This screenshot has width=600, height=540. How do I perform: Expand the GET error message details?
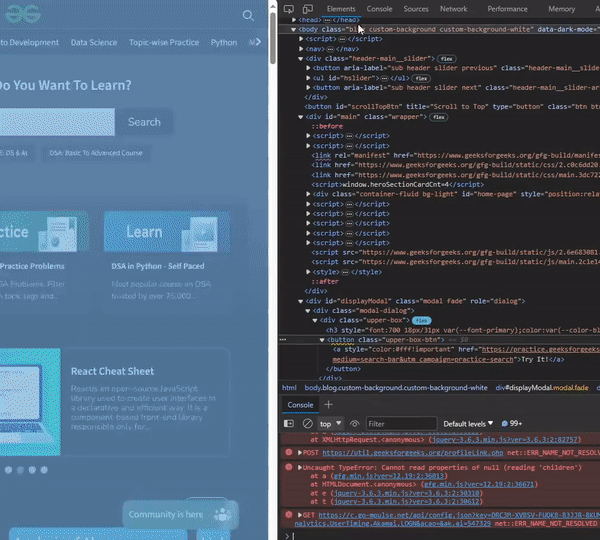pyautogui.click(x=300, y=515)
